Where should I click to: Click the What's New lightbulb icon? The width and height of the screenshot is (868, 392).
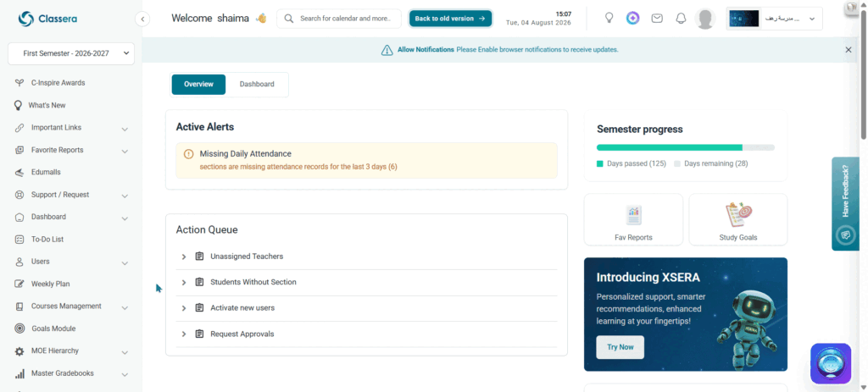(18, 105)
